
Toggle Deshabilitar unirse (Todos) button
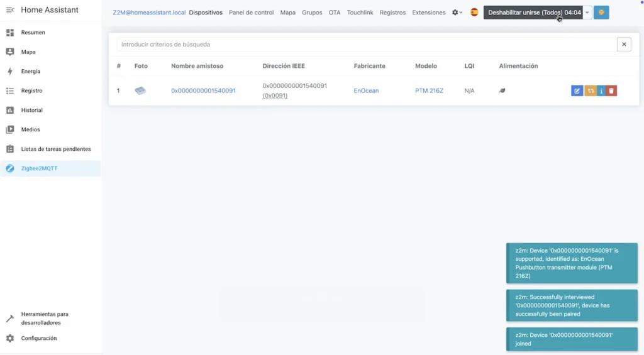click(x=534, y=13)
